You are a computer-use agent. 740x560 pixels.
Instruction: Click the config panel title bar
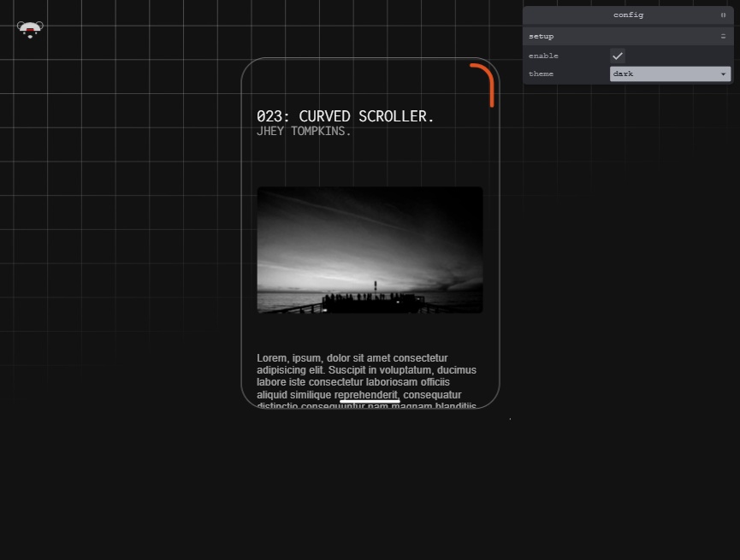point(628,15)
